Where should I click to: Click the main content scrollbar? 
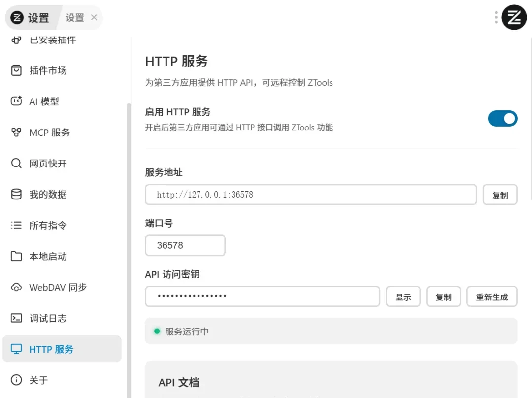tap(531, 119)
